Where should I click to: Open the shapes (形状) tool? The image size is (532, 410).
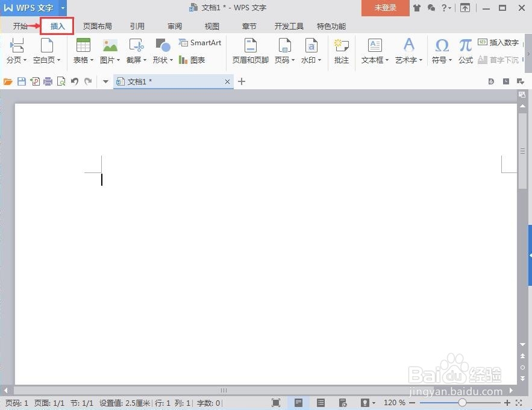click(x=163, y=51)
